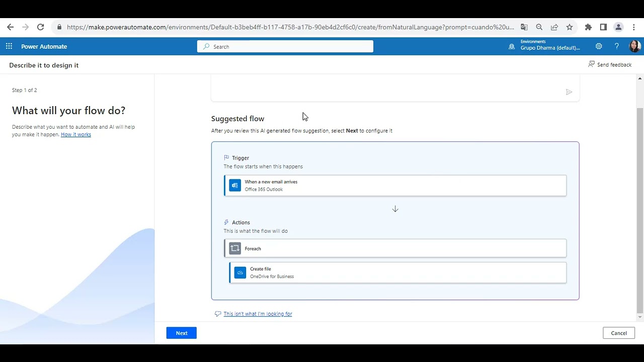Viewport: 644px width, 362px height.
Task: Open the Chrome profile avatar
Action: (x=619, y=27)
